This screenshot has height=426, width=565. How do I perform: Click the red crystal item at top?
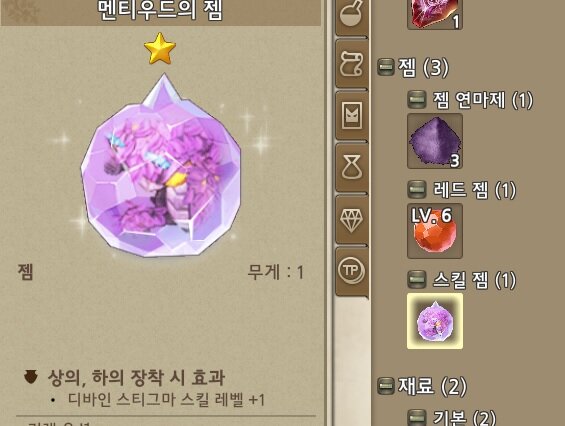pos(435,14)
